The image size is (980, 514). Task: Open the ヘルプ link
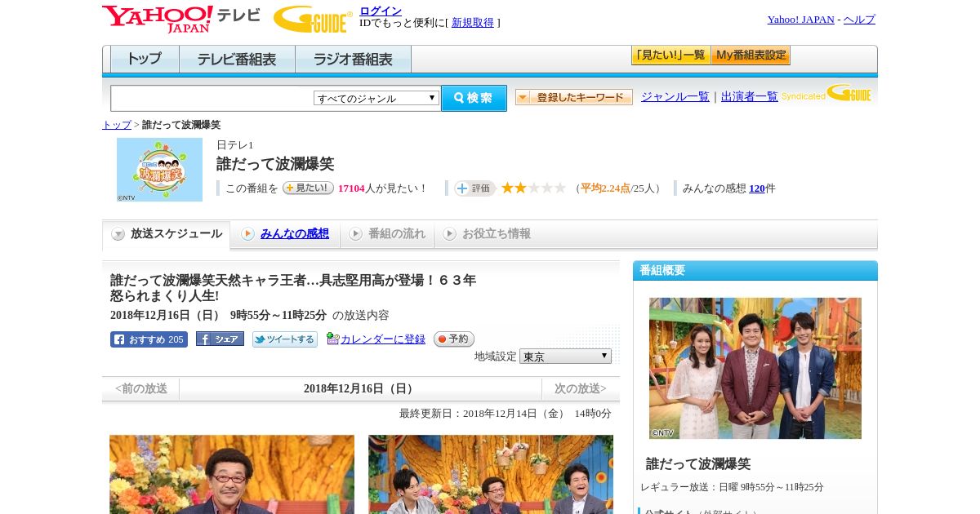[x=859, y=20]
